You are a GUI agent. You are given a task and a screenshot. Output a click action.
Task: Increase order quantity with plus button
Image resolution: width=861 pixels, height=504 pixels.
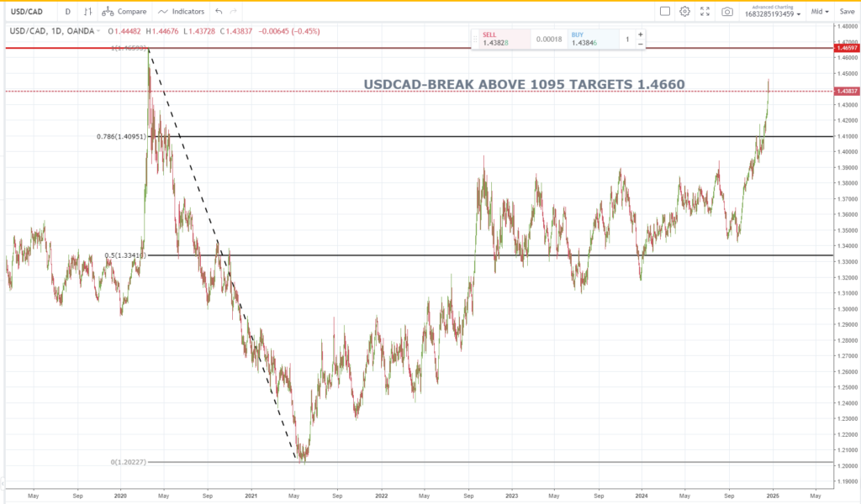641,34
